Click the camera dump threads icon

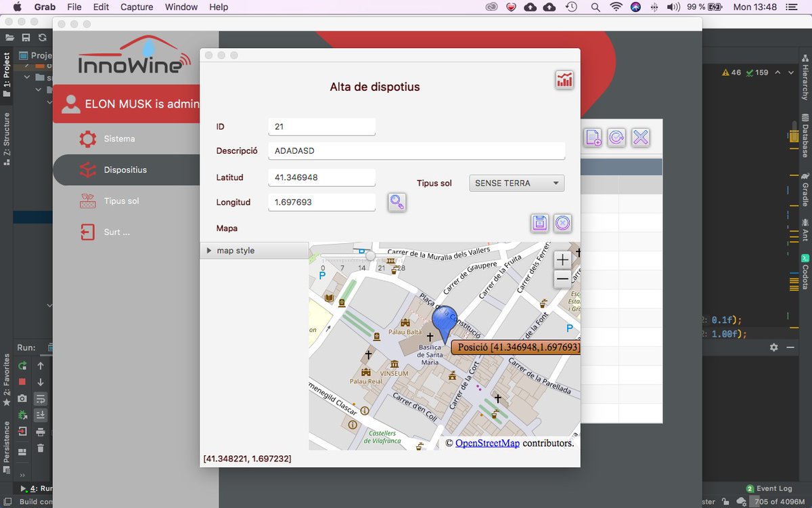tap(22, 398)
